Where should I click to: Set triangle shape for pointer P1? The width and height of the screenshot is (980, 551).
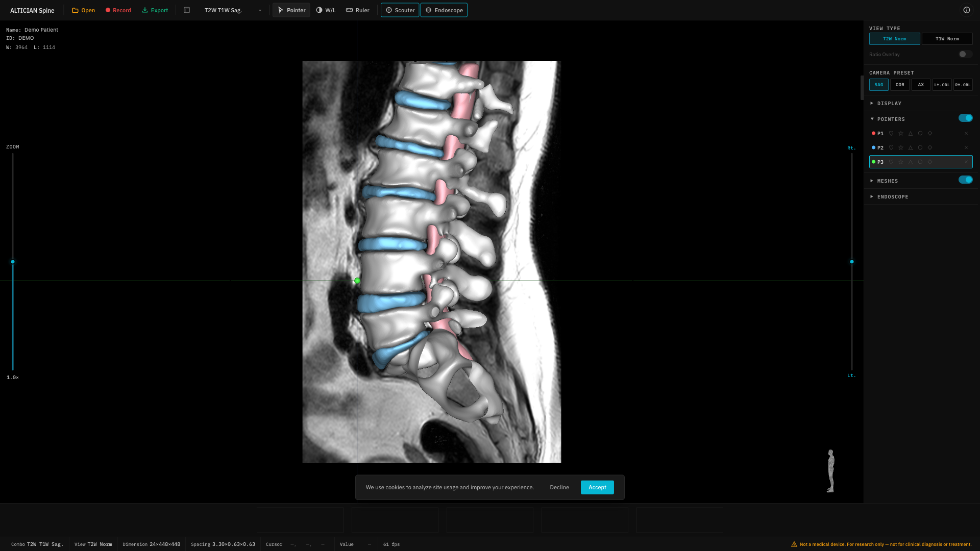(x=911, y=133)
